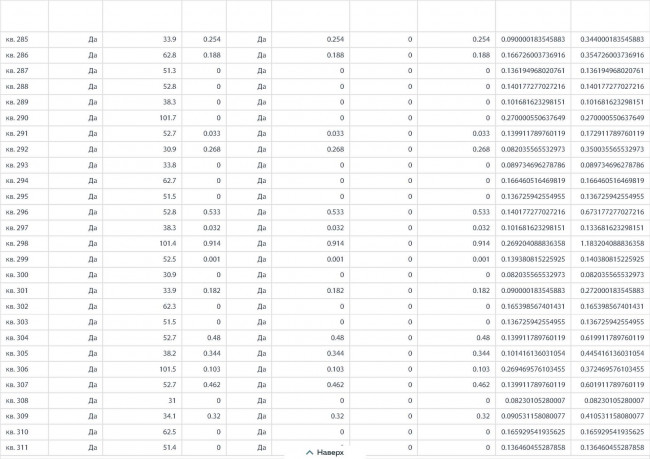Click the total value 0.601911789760119
This screenshot has height=459, width=650.
pyautogui.click(x=612, y=385)
